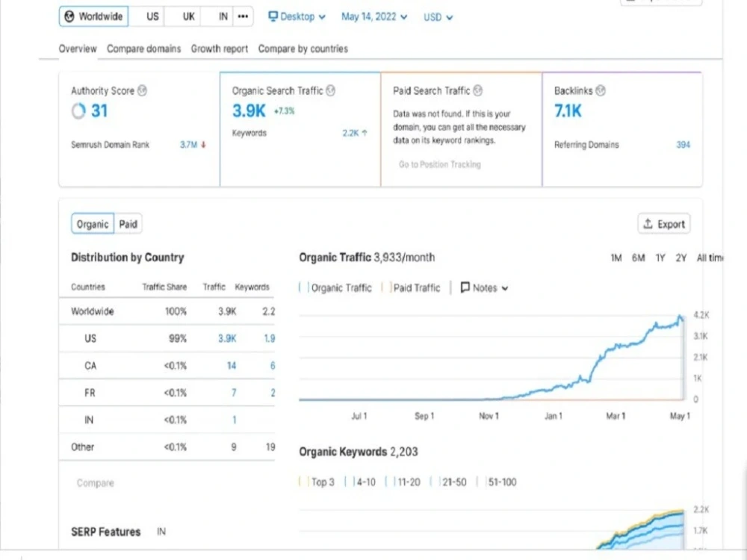Image resolution: width=747 pixels, height=560 pixels.
Task: Select the Worldwide globe filter
Action: coord(93,16)
